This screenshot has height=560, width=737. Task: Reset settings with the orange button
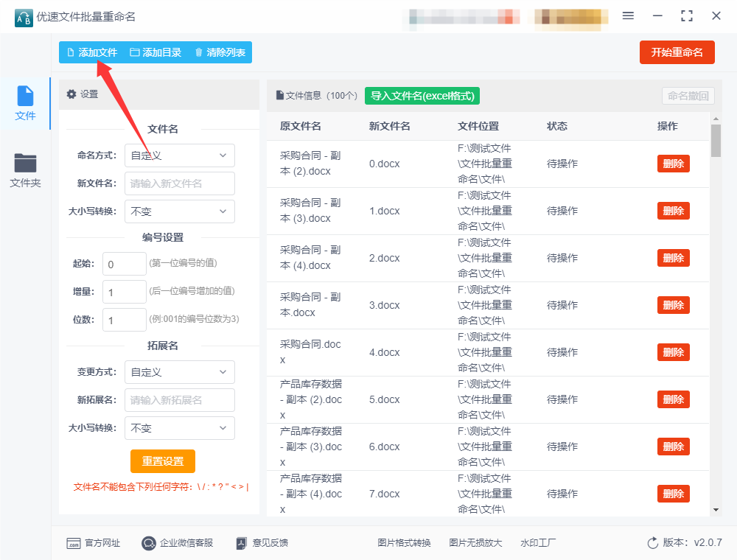163,461
